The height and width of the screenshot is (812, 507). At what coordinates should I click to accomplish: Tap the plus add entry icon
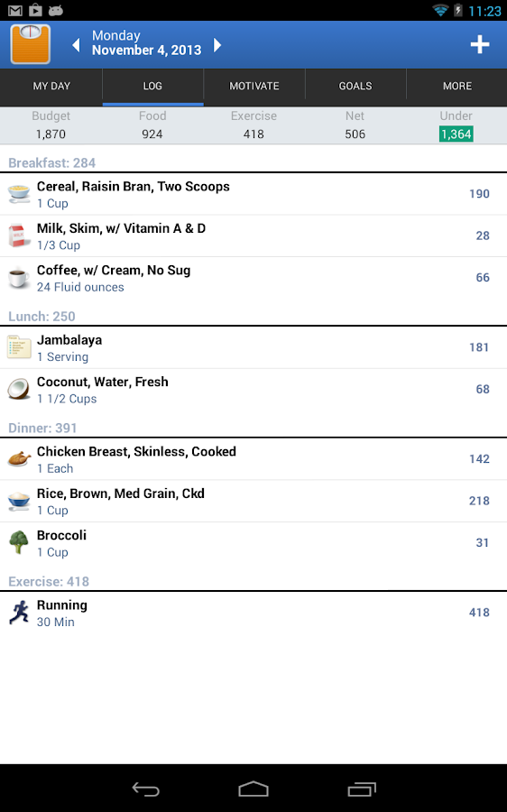480,44
